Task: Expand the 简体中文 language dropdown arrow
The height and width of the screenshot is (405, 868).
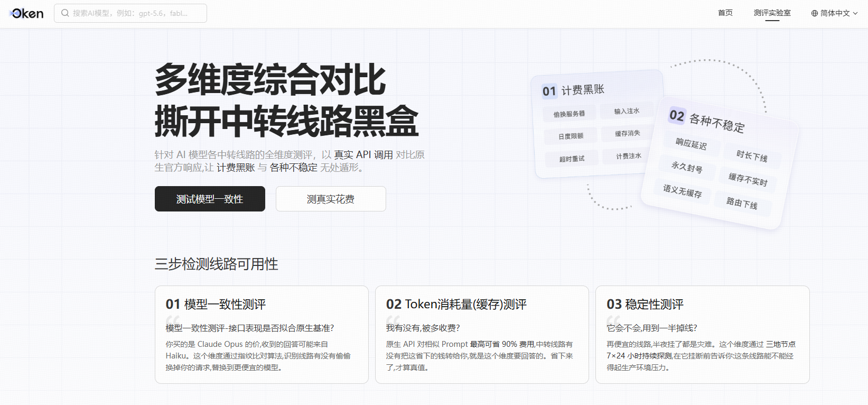Action: coord(855,13)
